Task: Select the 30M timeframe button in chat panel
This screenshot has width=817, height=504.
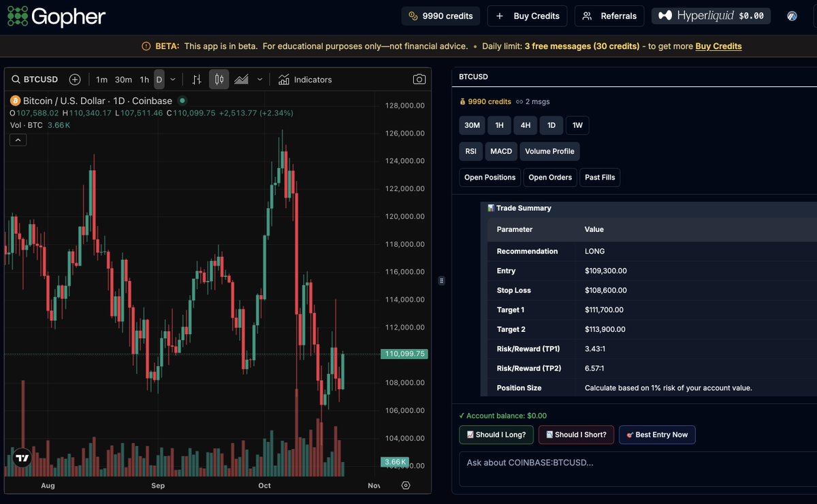Action: pyautogui.click(x=472, y=125)
